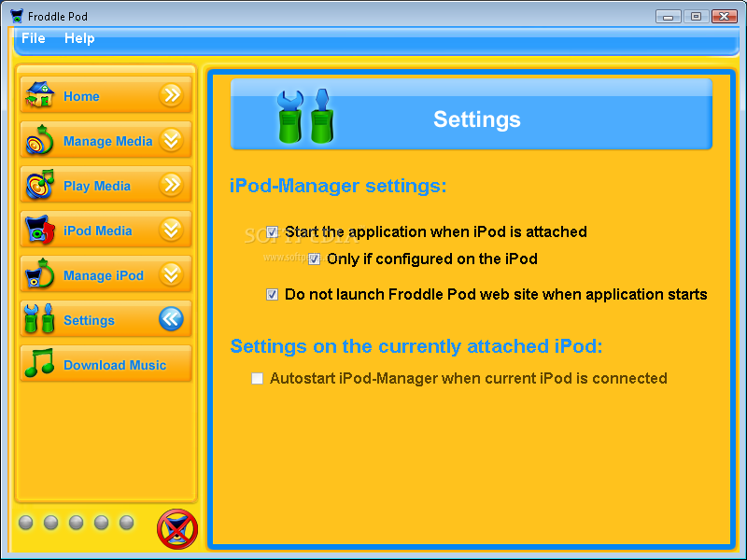Open the Manage iPod label
Viewport: 747px width, 560px height.
pyautogui.click(x=104, y=275)
